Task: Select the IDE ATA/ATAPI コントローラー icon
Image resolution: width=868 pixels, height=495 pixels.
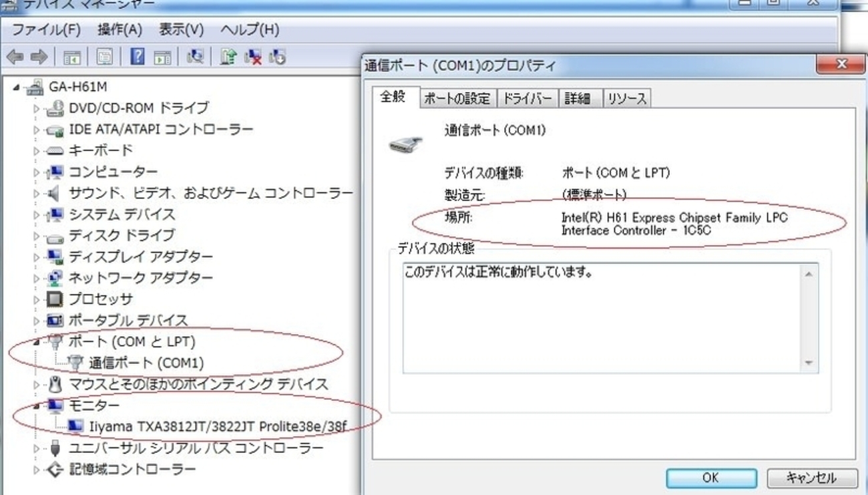Action: point(55,130)
